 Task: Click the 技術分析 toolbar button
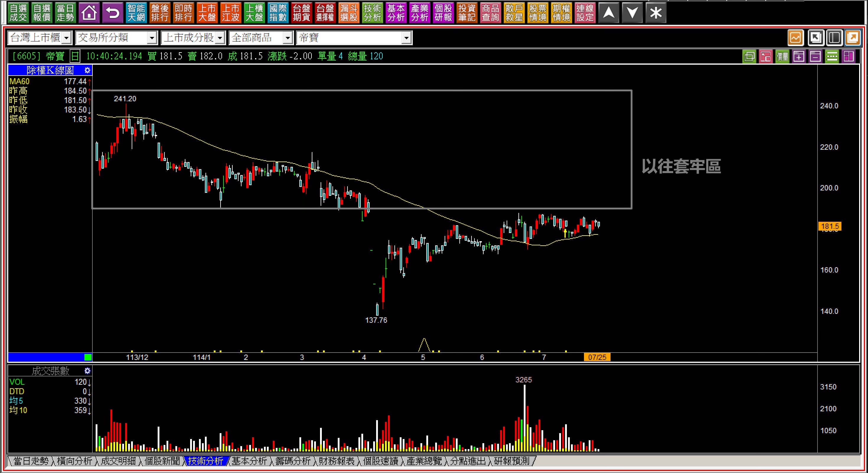pyautogui.click(x=372, y=13)
